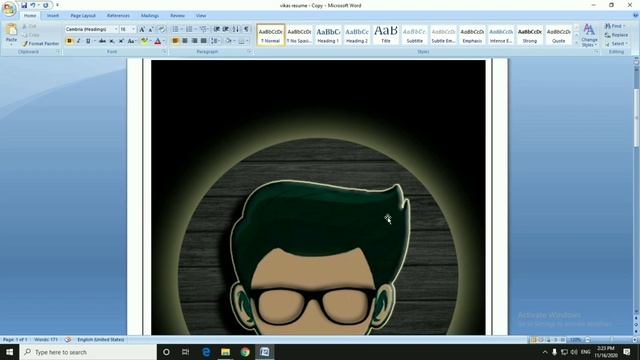This screenshot has width=640, height=360.
Task: Undo the last action
Action: 33,5
